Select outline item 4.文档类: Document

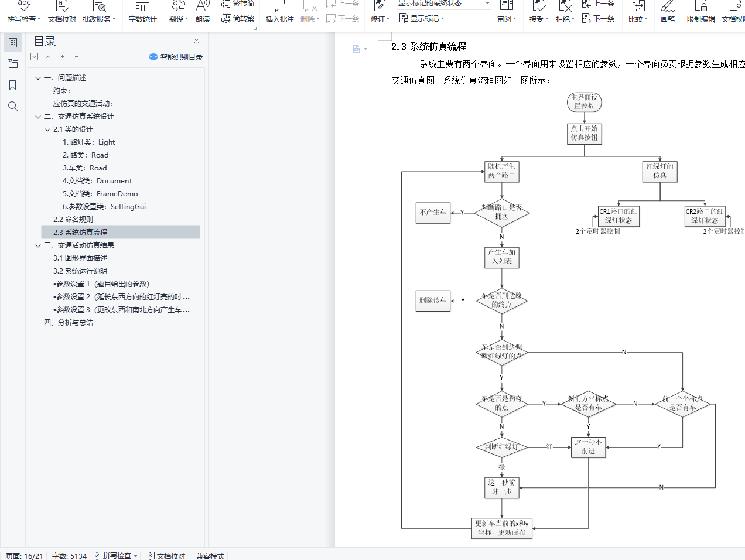(x=97, y=181)
